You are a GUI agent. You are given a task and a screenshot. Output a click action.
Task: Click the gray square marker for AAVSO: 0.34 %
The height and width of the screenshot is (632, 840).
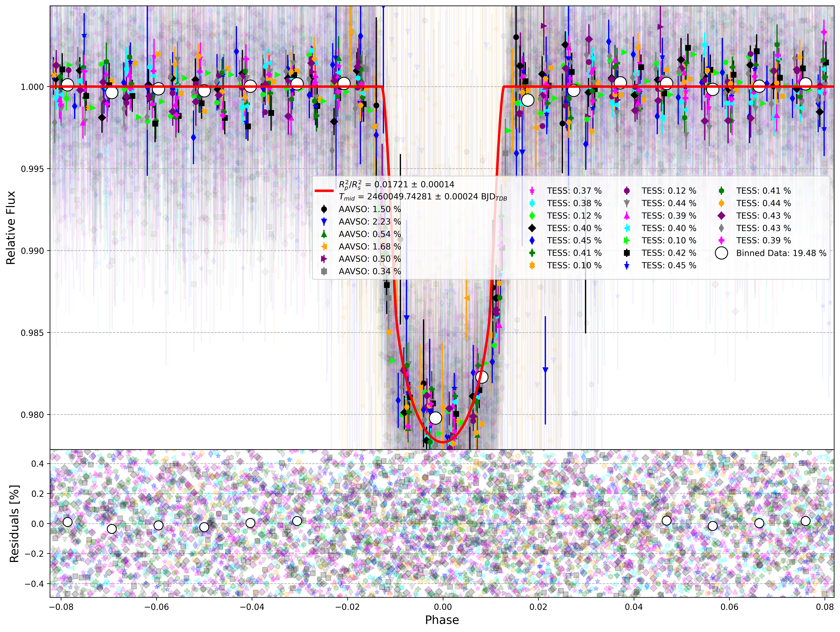coord(324,271)
